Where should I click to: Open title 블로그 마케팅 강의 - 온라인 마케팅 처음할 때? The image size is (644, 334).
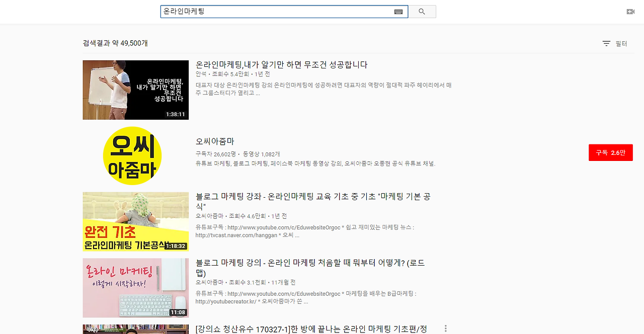310,268
